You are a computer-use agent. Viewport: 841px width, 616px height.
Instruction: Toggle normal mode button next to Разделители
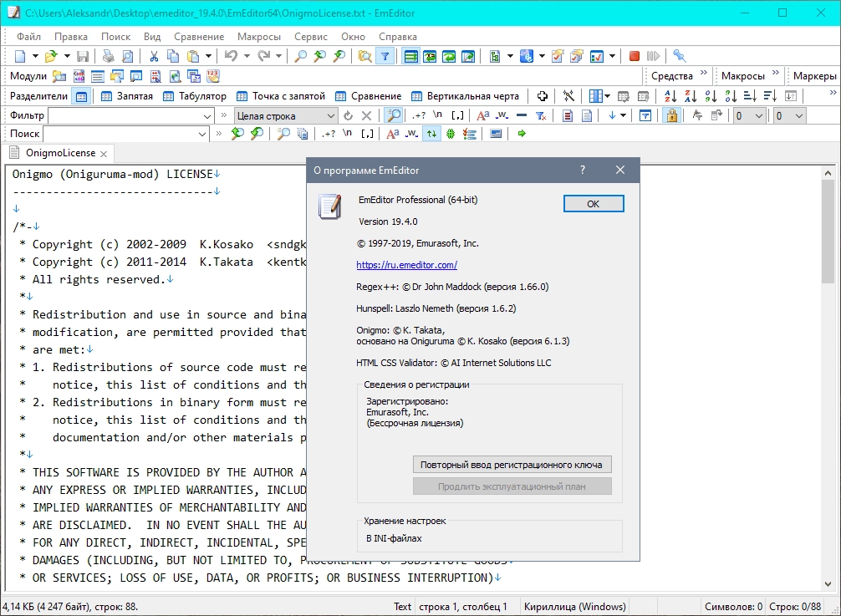82,96
